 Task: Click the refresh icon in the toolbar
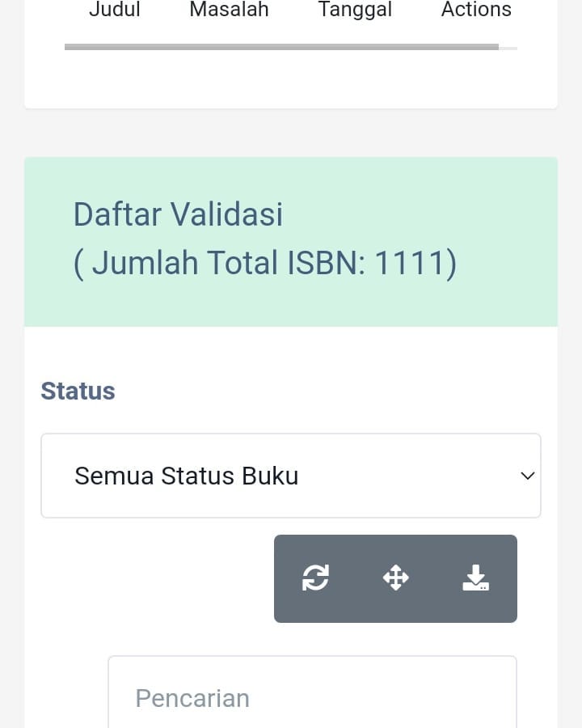[x=315, y=578]
